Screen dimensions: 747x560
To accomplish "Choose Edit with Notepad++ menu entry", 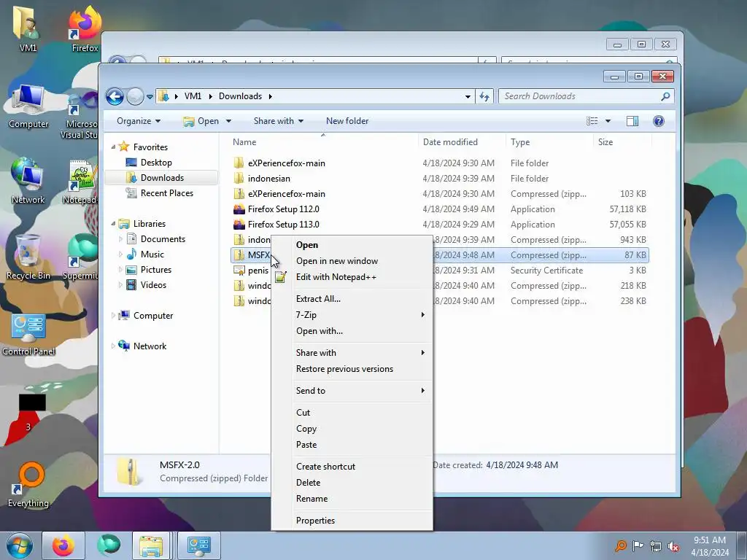I will (x=352, y=276).
